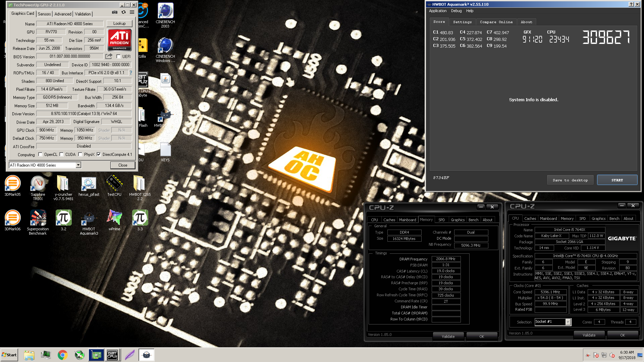The image size is (644, 362).
Task: Click the ATI Radeon graphics logo
Action: pyautogui.click(x=119, y=40)
